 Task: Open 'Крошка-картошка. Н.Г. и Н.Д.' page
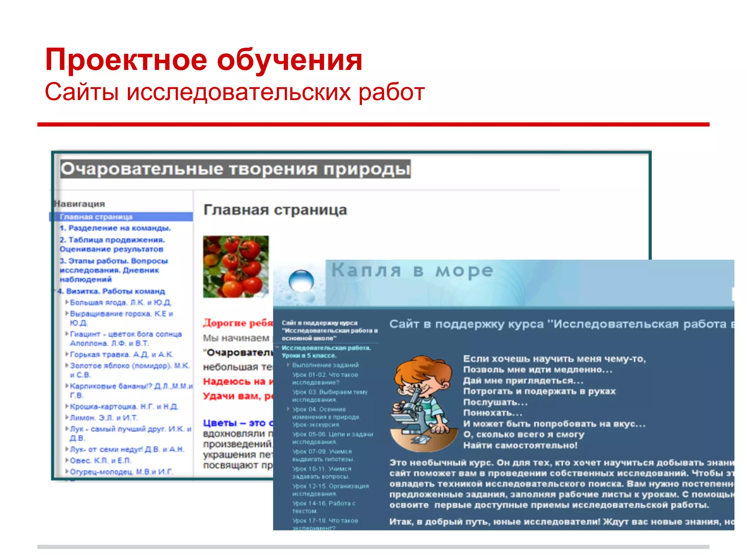(124, 407)
